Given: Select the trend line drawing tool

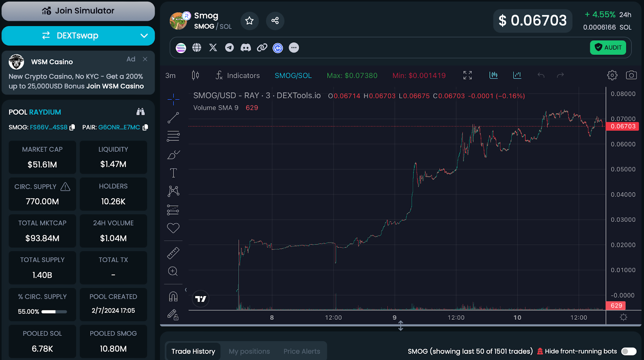Looking at the screenshot, I should pos(173,118).
